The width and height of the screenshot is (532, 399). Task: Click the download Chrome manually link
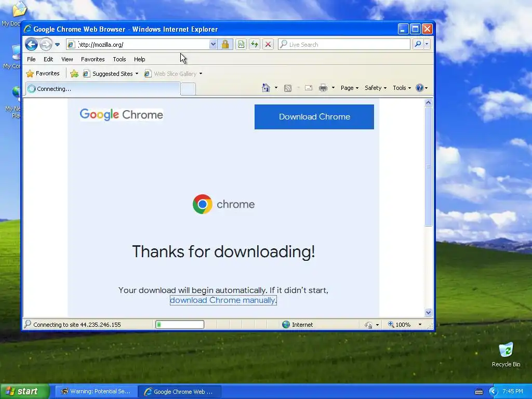[223, 300]
